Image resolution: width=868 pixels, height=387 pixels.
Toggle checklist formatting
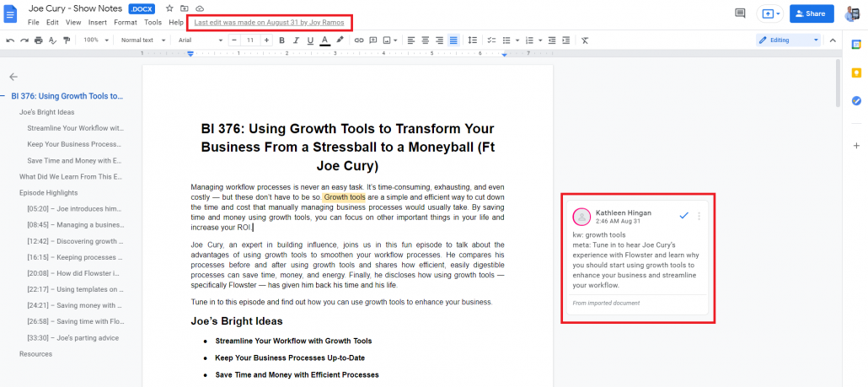pyautogui.click(x=491, y=40)
